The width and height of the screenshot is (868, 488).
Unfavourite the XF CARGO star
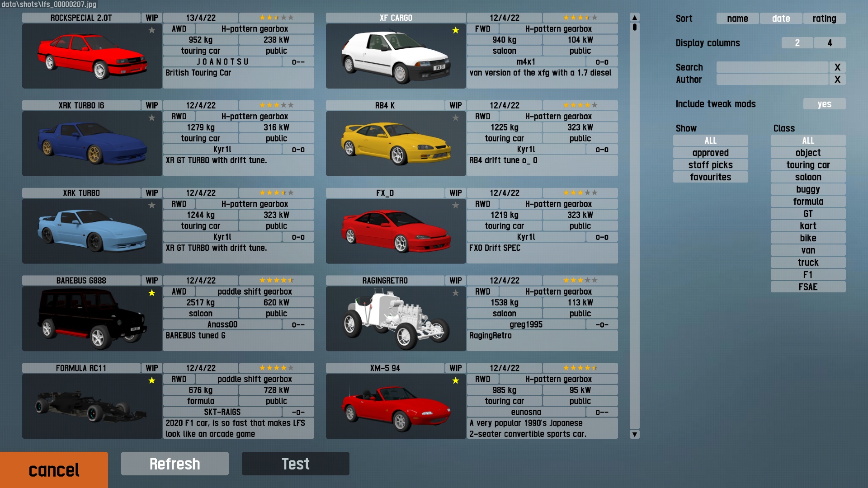pyautogui.click(x=455, y=30)
